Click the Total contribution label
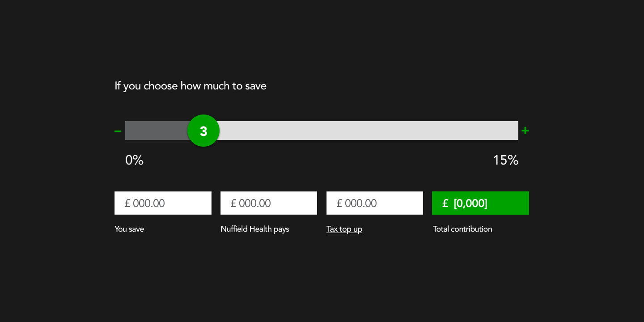Screen dimensions: 644x322 [462, 229]
